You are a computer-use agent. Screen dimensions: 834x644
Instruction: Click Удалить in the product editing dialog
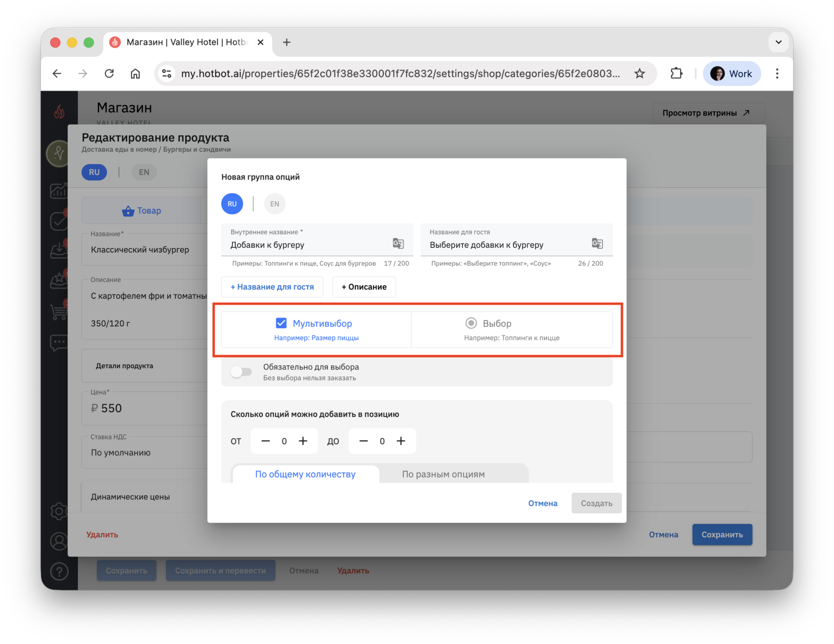tap(102, 535)
